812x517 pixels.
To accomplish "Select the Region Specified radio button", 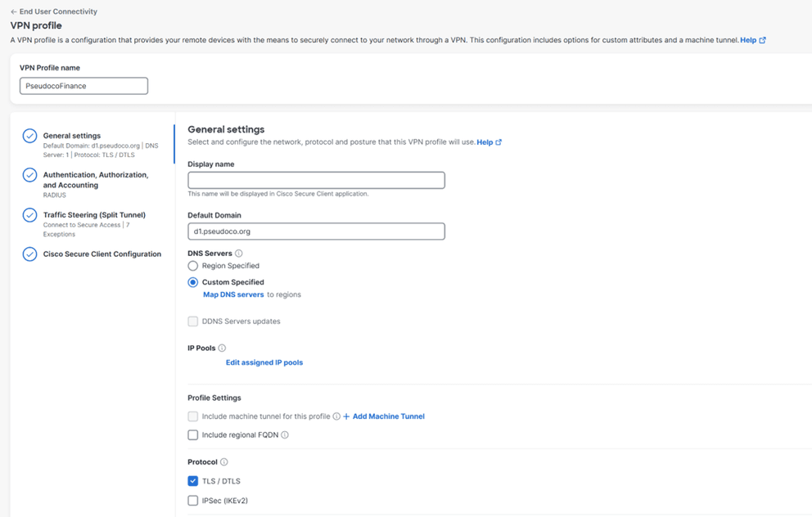I will pos(192,265).
